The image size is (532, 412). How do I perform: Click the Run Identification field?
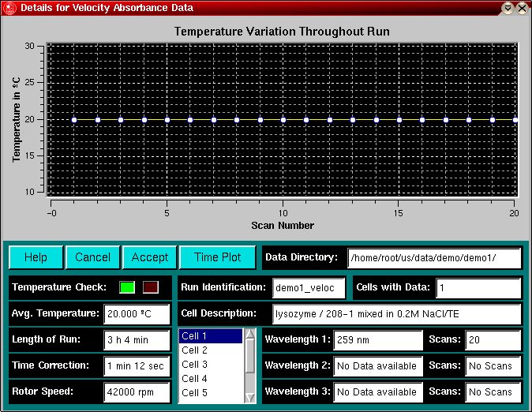309,287
